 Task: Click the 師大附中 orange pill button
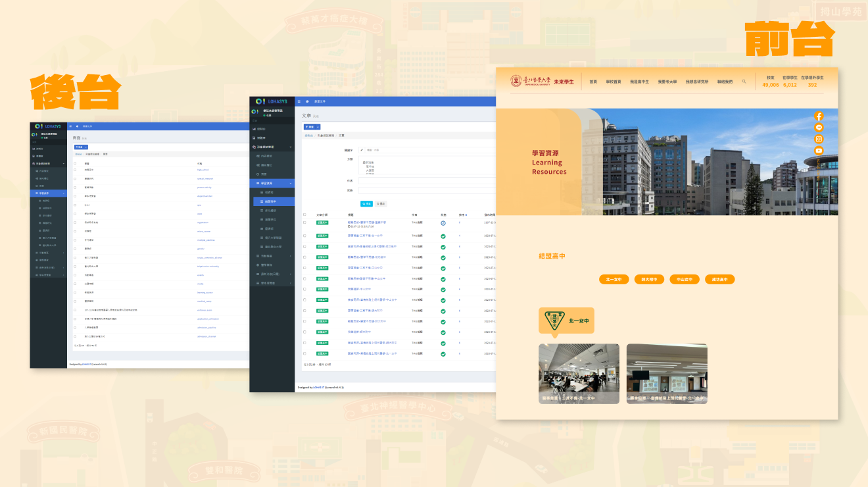tap(650, 279)
